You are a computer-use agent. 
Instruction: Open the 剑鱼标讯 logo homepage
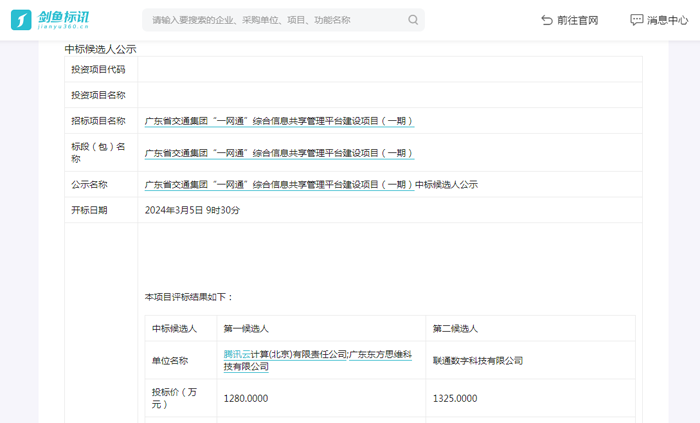(50, 20)
